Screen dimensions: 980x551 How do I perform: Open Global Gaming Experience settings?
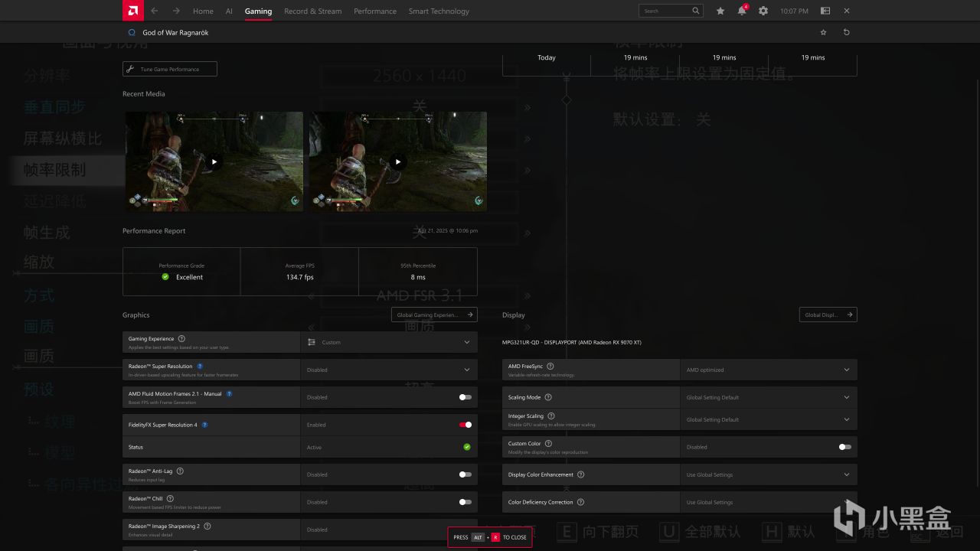coord(434,315)
